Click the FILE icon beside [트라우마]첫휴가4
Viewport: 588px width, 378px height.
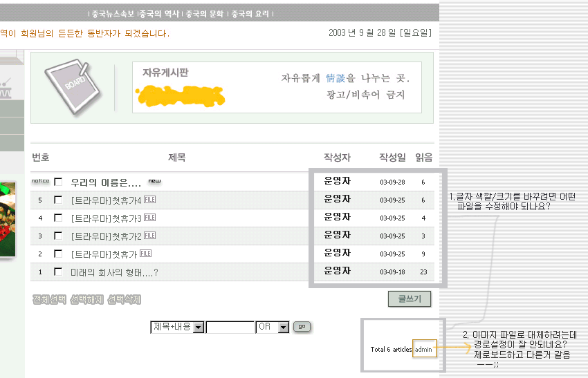click(149, 200)
